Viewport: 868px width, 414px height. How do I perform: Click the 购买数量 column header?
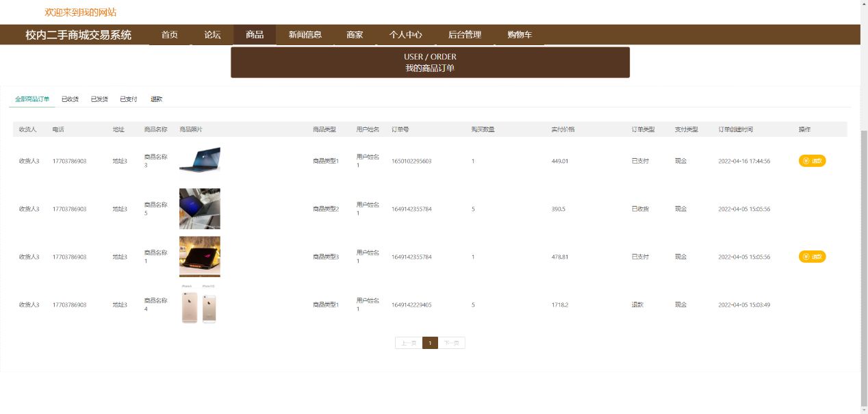click(483, 129)
